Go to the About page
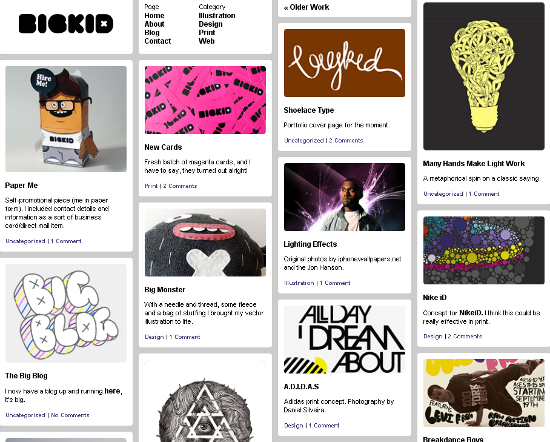This screenshot has width=550, height=442. pyautogui.click(x=154, y=24)
